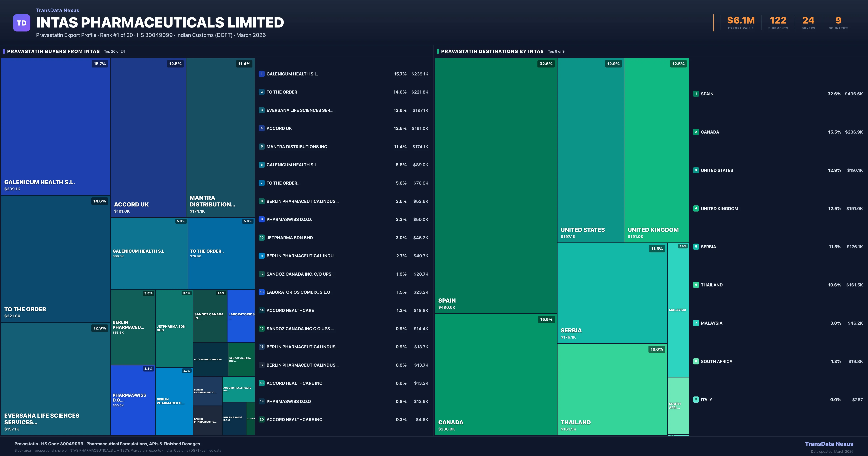Click rank 13 badge for Laboratorios Combix
Viewport: 868px width, 456px height.
click(261, 292)
